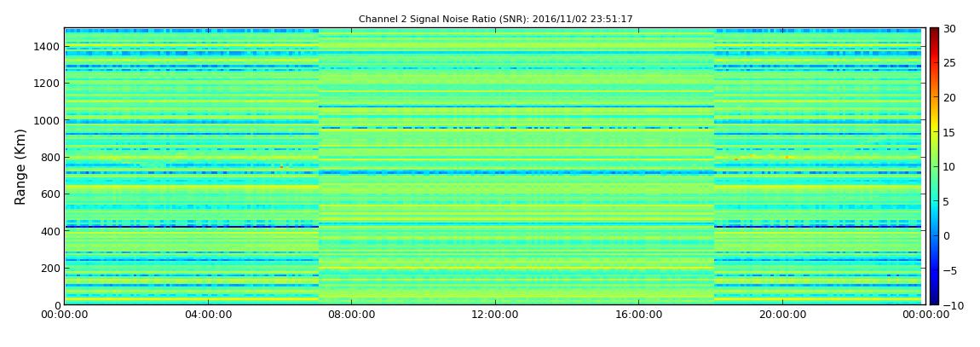Screen dimensions: 980x347
Task: Click the x-axis tick label '08:00:00'
Action: [351, 315]
